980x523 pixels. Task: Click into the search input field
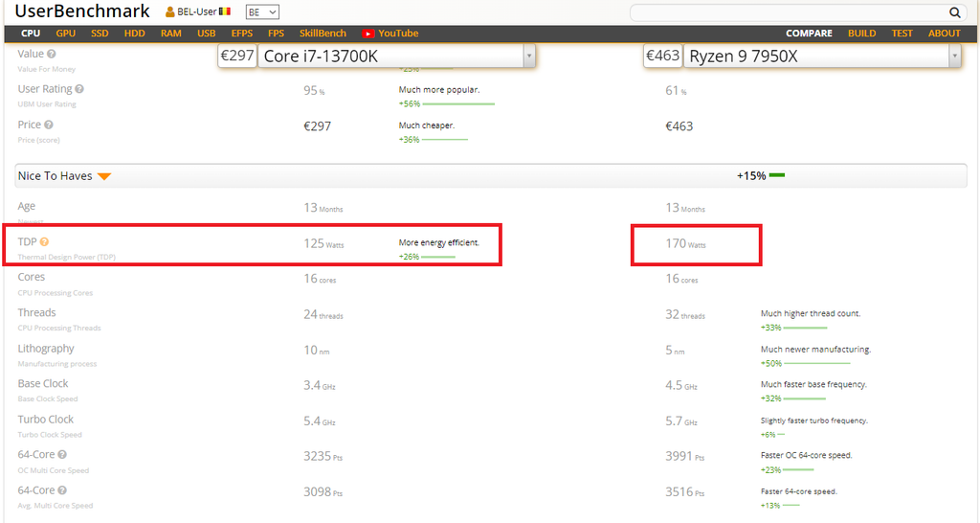789,12
